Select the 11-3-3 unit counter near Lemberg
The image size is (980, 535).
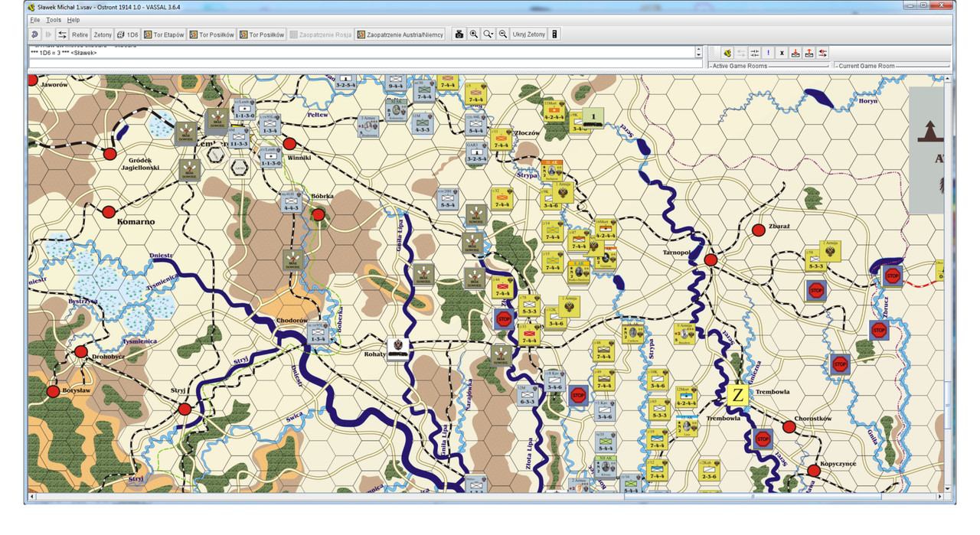239,139
